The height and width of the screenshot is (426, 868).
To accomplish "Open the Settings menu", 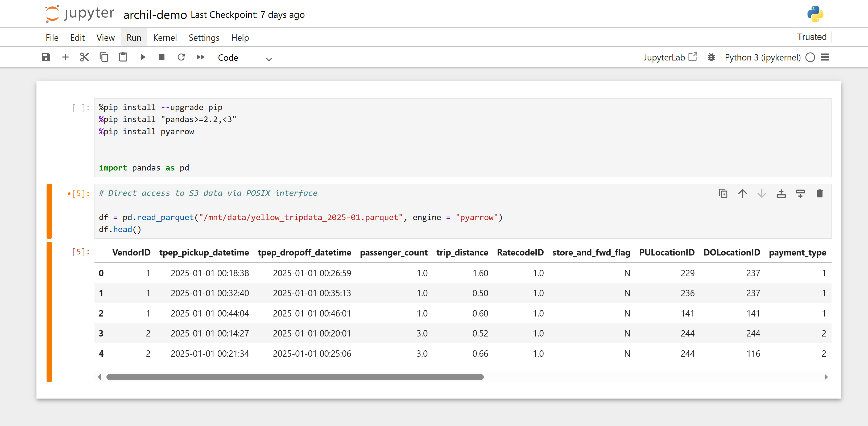I will tap(204, 38).
